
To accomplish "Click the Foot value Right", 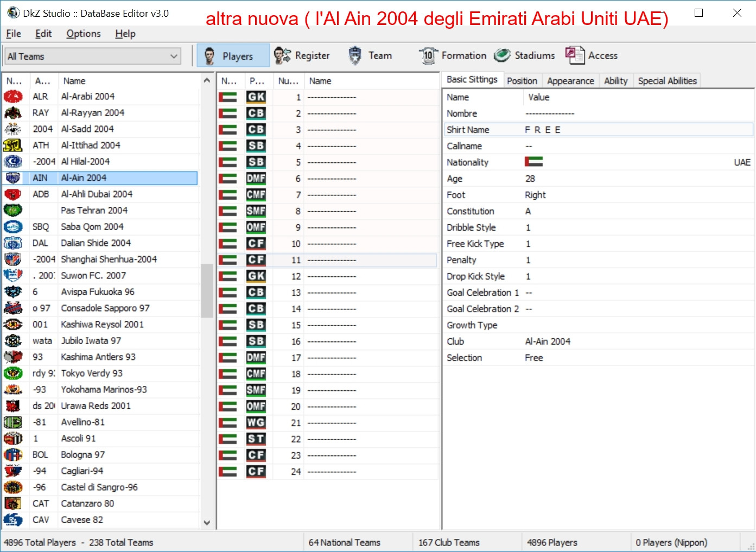I will pyautogui.click(x=535, y=195).
